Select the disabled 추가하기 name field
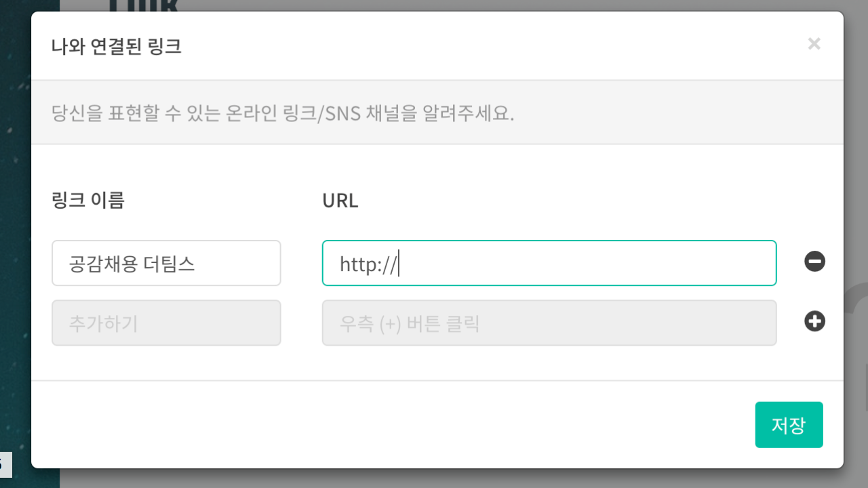 (x=166, y=323)
